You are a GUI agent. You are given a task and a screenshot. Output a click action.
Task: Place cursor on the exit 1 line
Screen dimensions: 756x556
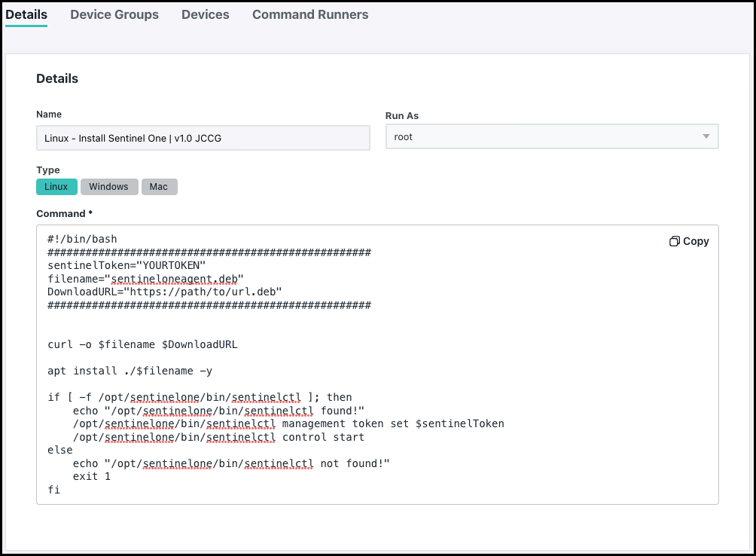pos(91,476)
